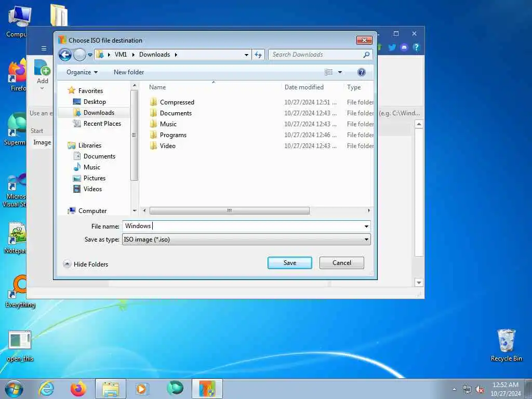The height and width of the screenshot is (399, 532).
Task: Click the Refresh button beside the address bar
Action: click(x=258, y=55)
